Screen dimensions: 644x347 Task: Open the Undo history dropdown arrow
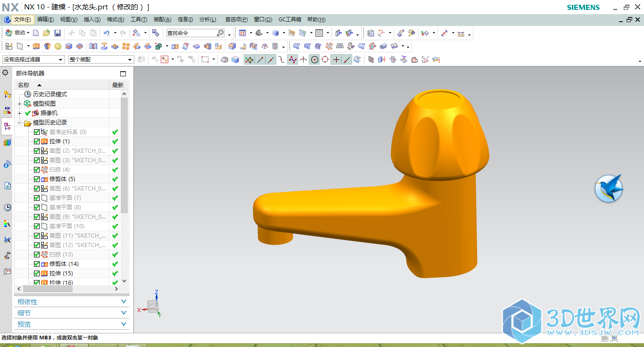coord(115,33)
